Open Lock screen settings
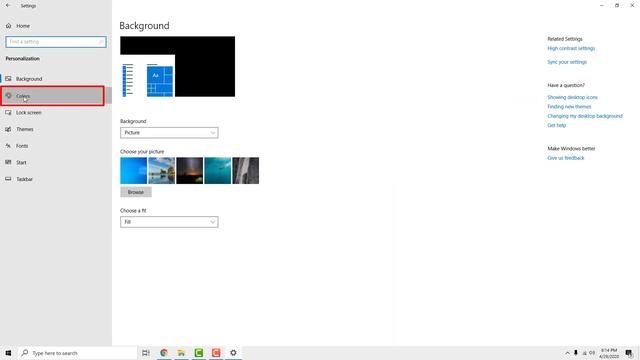Viewport: 640px width, 360px height. point(56,112)
